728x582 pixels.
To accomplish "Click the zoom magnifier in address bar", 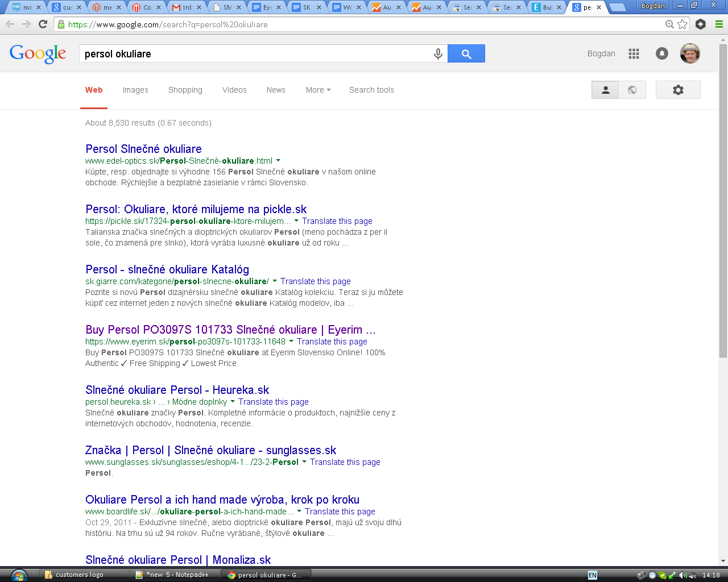I will 669,24.
